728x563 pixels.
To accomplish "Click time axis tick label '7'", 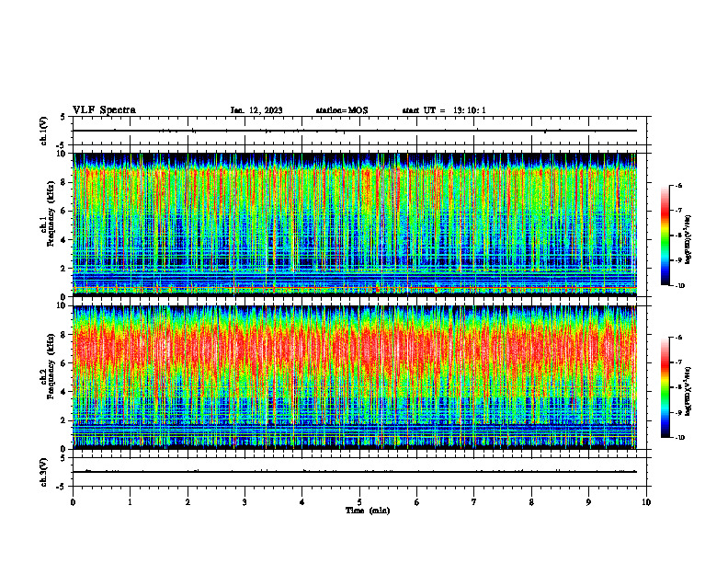I will click(474, 502).
